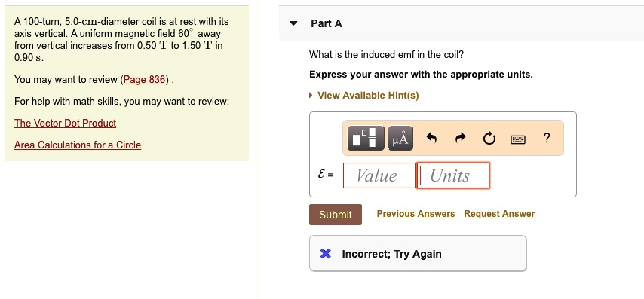The width and height of the screenshot is (644, 299).
Task: Click Request Answer link
Action: tap(499, 214)
